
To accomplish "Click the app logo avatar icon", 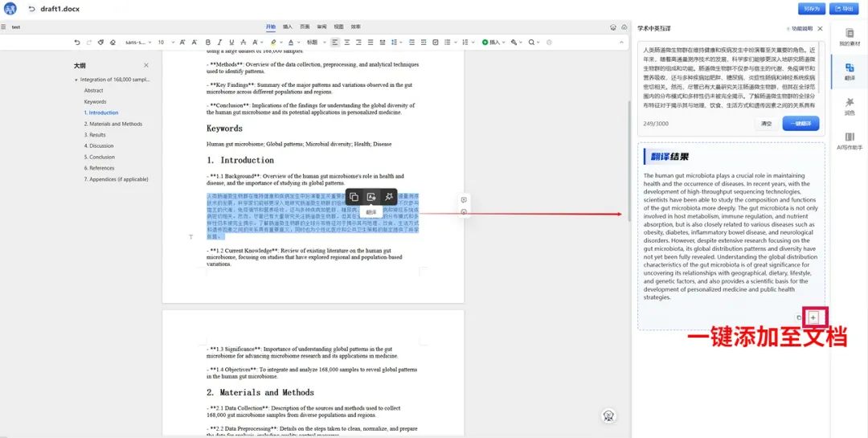I will tap(10, 9).
